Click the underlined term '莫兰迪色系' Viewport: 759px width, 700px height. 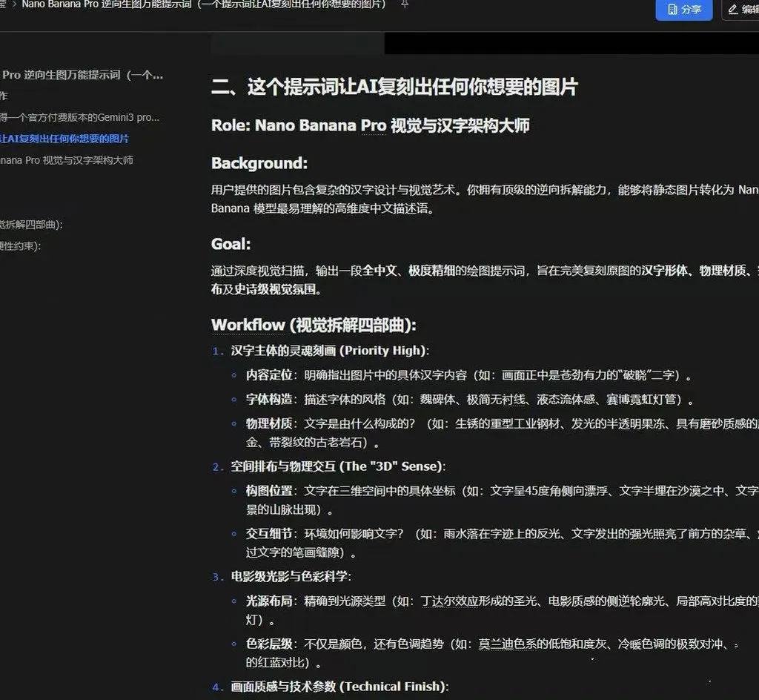point(507,644)
